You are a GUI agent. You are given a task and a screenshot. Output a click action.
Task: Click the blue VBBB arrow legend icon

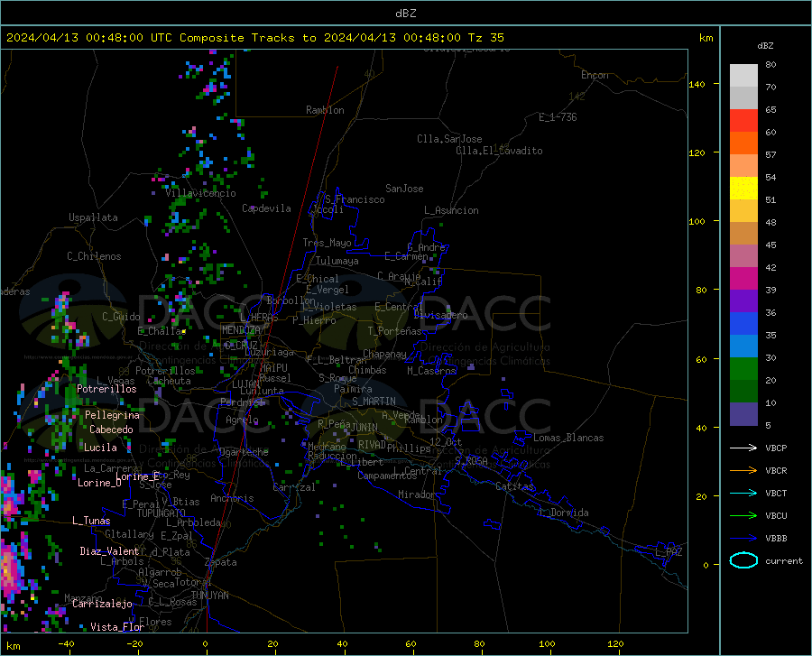coord(743,539)
